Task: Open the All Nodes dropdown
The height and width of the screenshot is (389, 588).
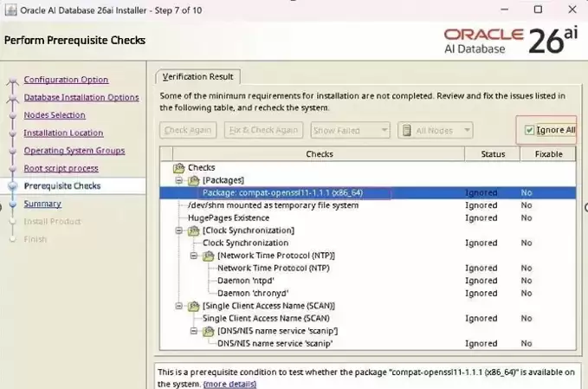Action: coord(435,131)
